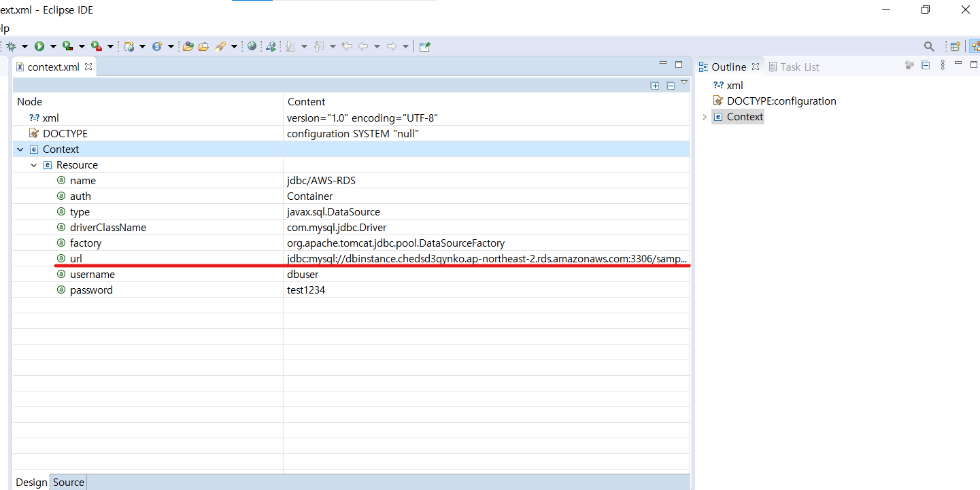The image size is (980, 490).
Task: Expand the Context node in Outline
Action: pyautogui.click(x=704, y=117)
